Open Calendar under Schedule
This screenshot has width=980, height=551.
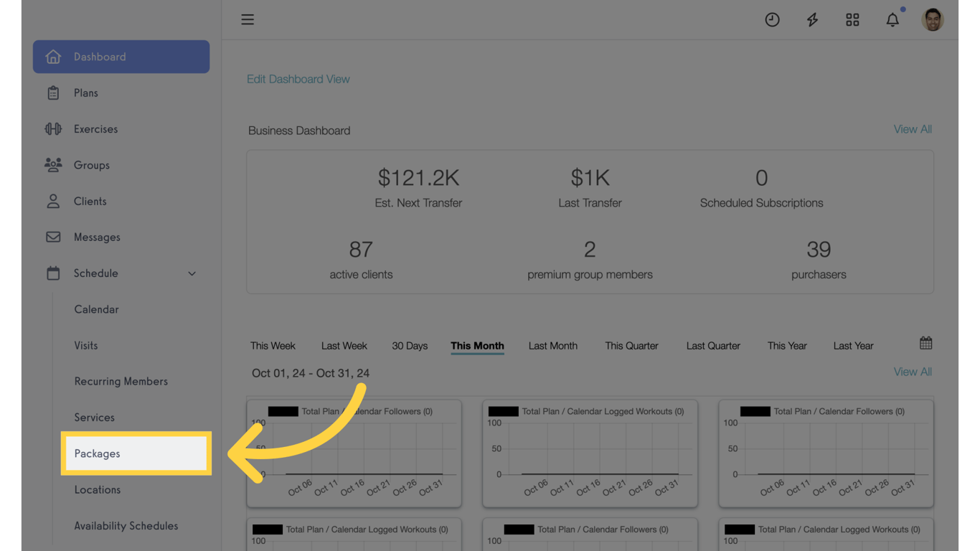point(96,309)
